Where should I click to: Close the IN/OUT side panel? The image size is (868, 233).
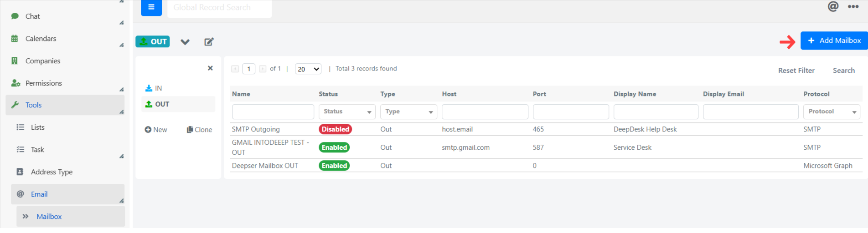point(210,68)
